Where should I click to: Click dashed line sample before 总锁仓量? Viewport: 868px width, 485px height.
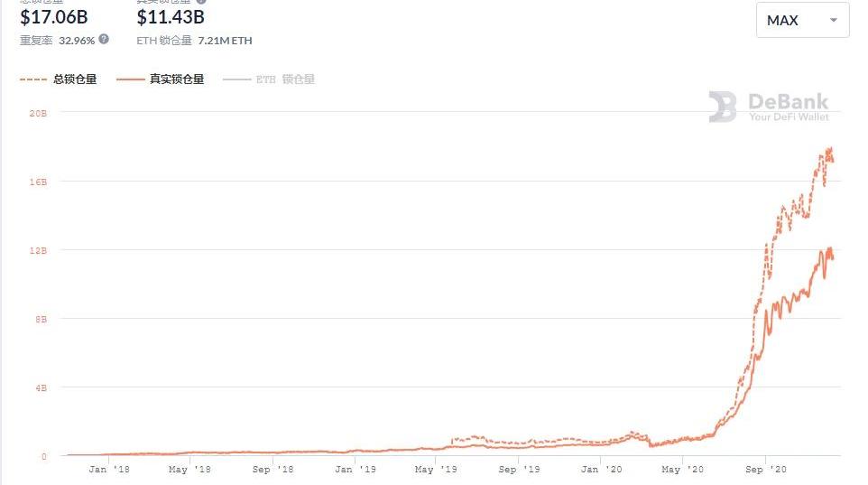click(32, 79)
